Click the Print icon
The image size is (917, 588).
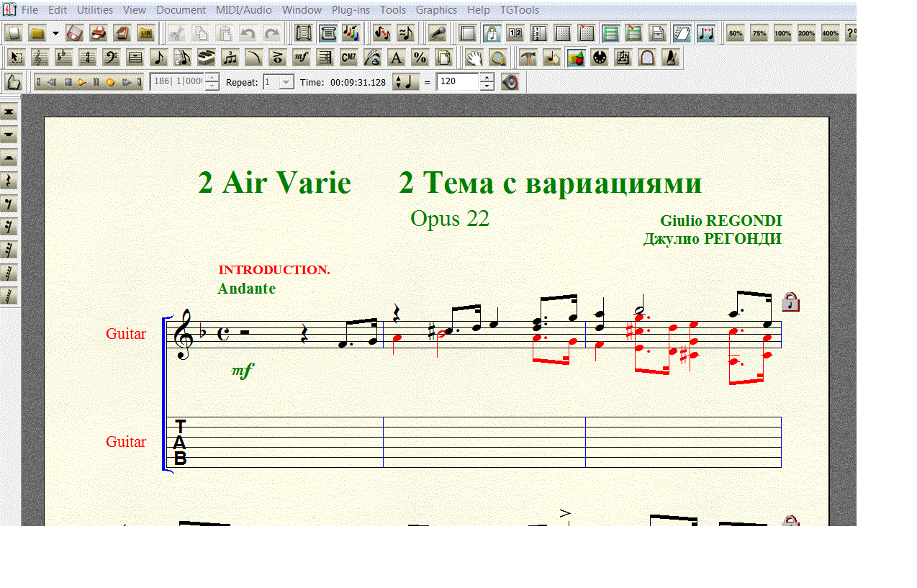coord(98,33)
